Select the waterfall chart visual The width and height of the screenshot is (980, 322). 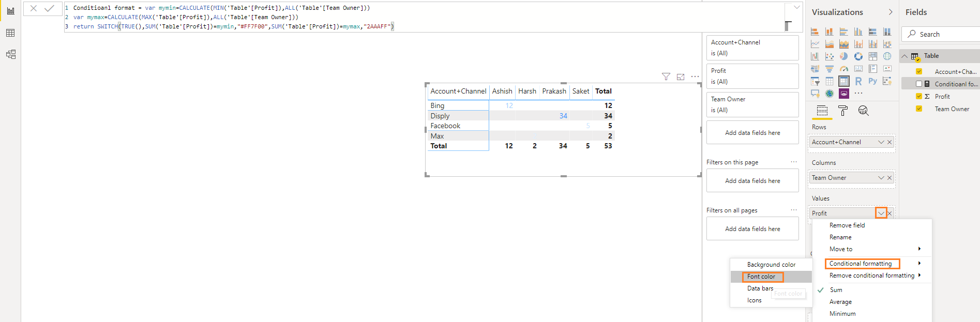(815, 56)
